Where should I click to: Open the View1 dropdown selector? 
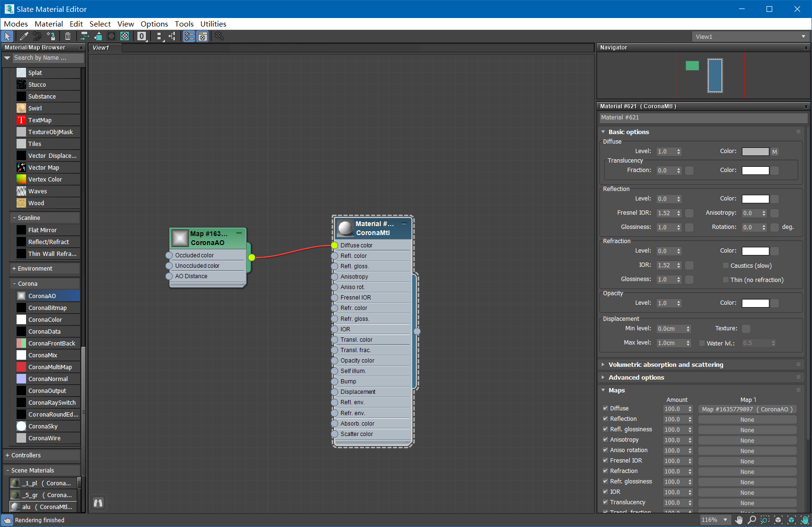750,36
